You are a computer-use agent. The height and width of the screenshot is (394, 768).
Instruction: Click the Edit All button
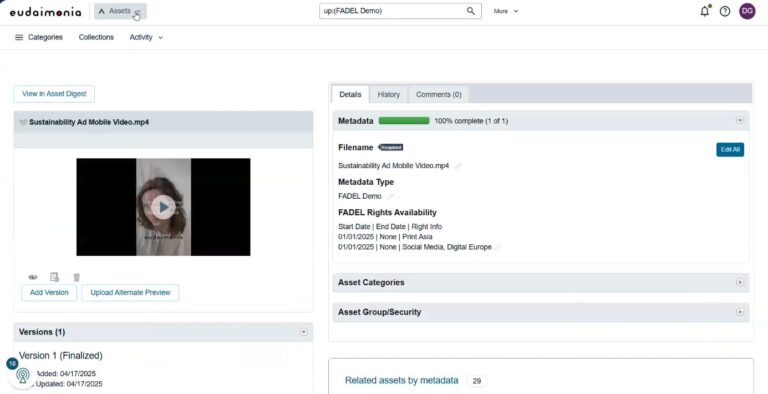click(730, 149)
